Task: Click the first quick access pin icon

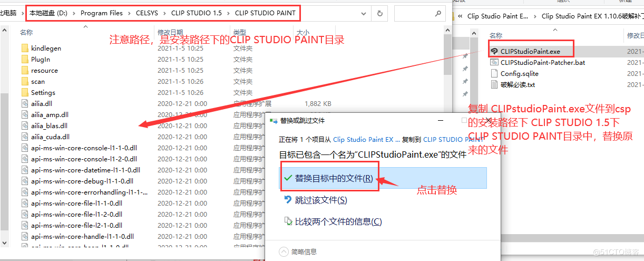Action: pos(465,56)
